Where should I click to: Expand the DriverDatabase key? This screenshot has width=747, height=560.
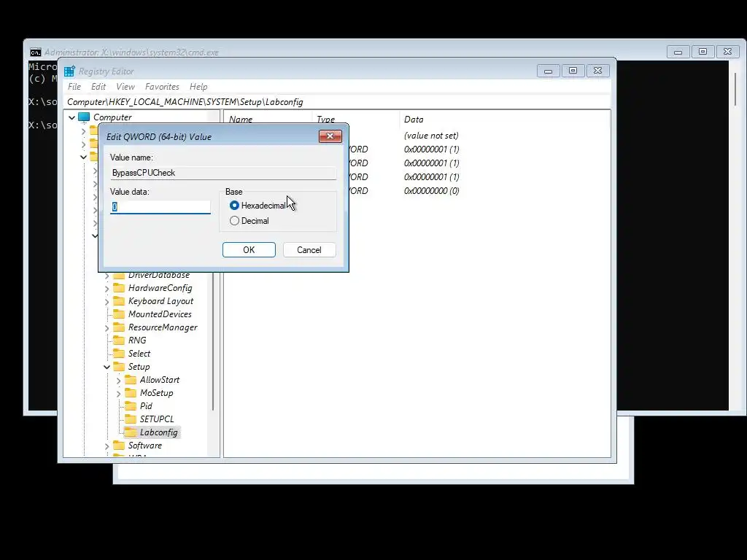107,275
